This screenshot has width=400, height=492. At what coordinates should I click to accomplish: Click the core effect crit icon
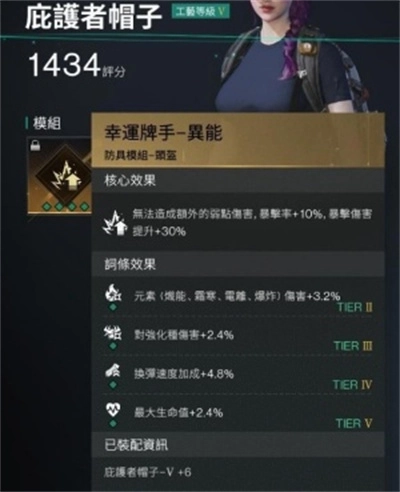point(114,223)
